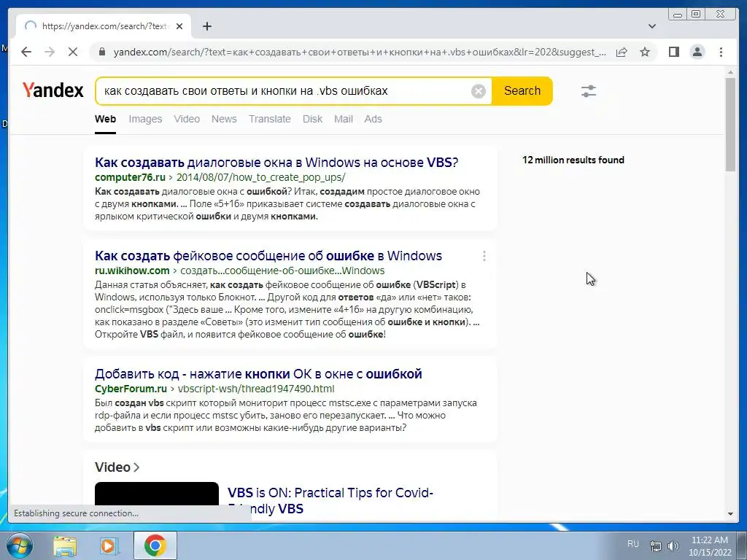Open the Windows Start menu
The width and height of the screenshot is (747, 560).
20,545
